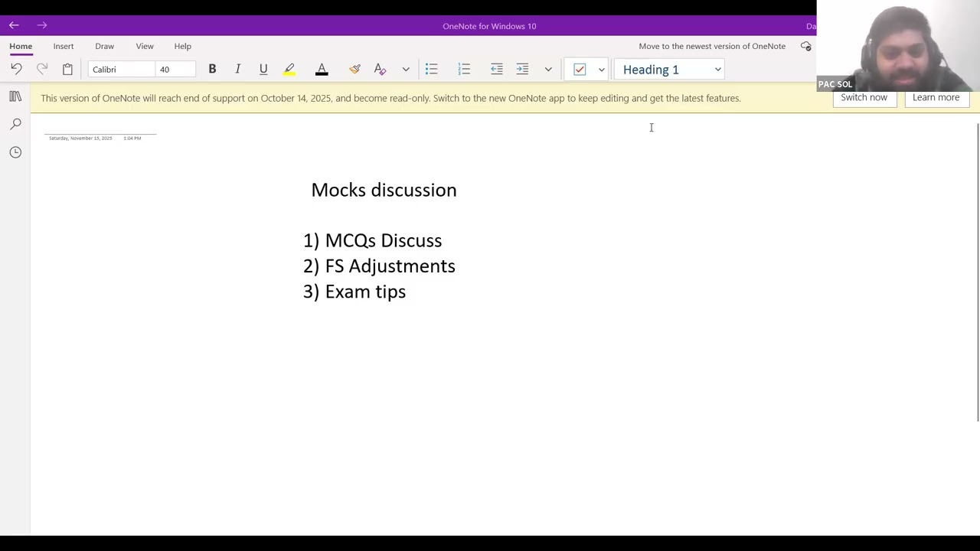Image resolution: width=980 pixels, height=551 pixels.
Task: Toggle bold formatting
Action: (212, 69)
